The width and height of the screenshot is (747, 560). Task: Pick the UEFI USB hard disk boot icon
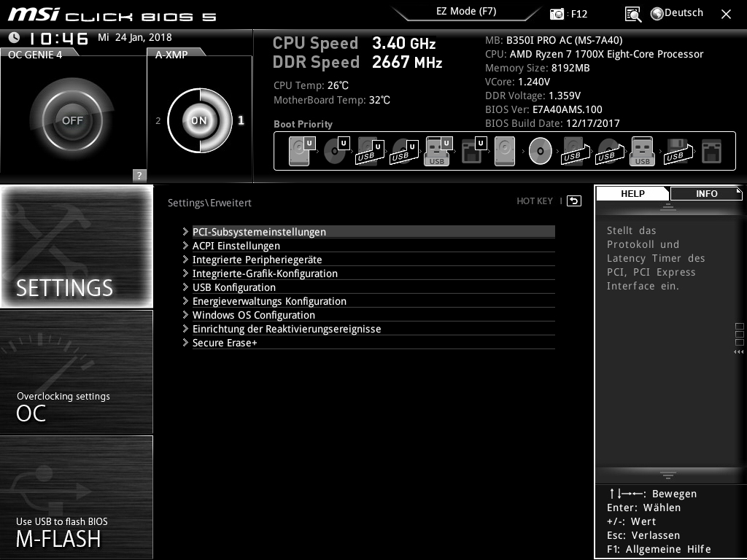pos(370,152)
